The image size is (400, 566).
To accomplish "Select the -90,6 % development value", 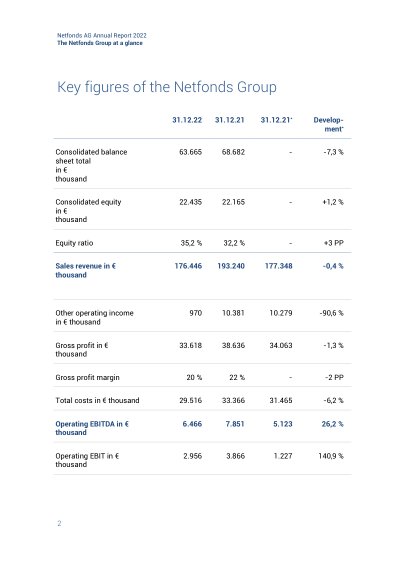I will click(331, 313).
